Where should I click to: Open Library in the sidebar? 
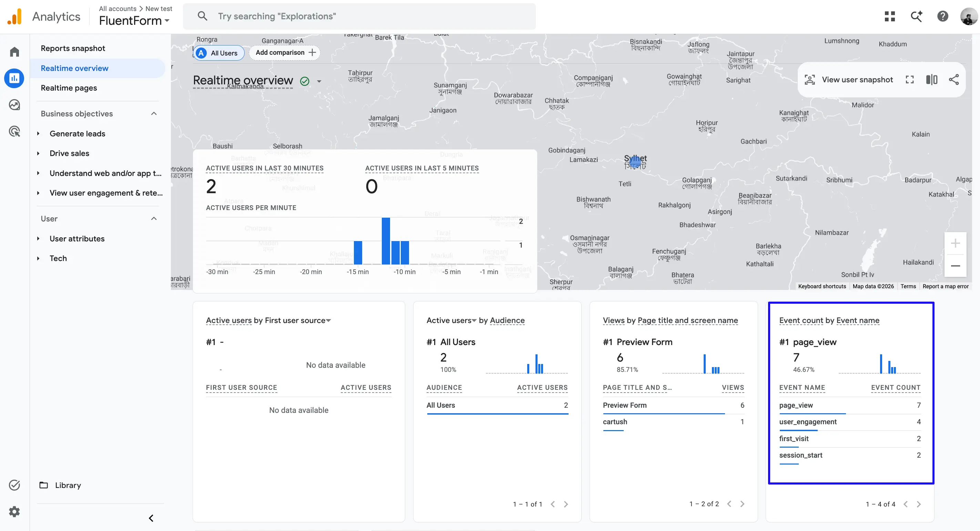(x=68, y=485)
